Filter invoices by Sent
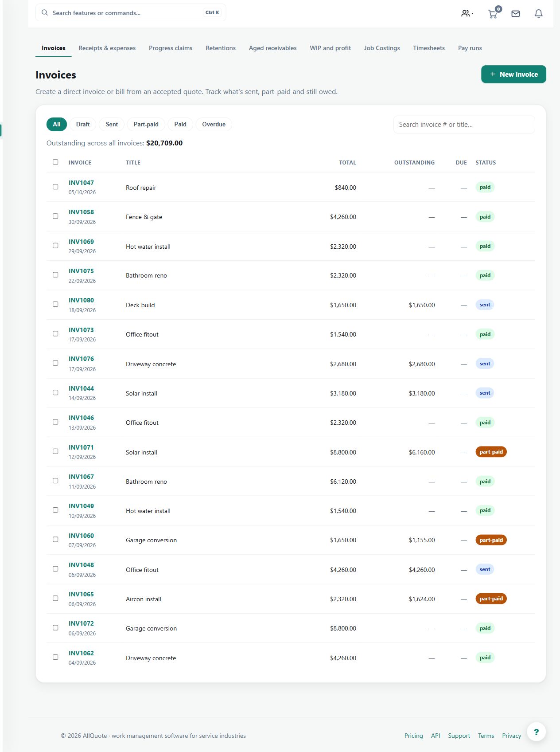The image size is (560, 752). pyautogui.click(x=112, y=124)
